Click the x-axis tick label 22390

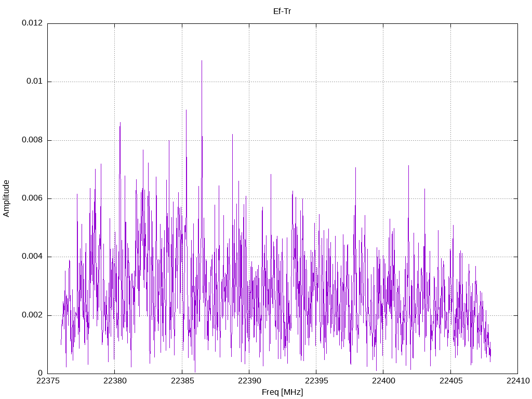coord(249,381)
